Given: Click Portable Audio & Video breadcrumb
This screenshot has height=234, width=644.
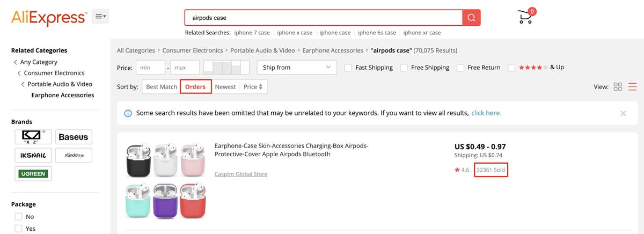Looking at the screenshot, I should point(262,50).
